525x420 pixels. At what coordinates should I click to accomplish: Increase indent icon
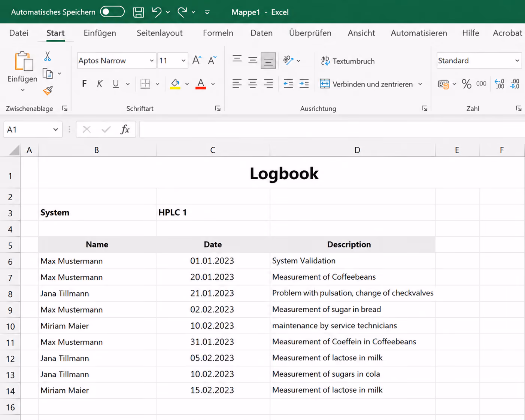click(x=304, y=84)
